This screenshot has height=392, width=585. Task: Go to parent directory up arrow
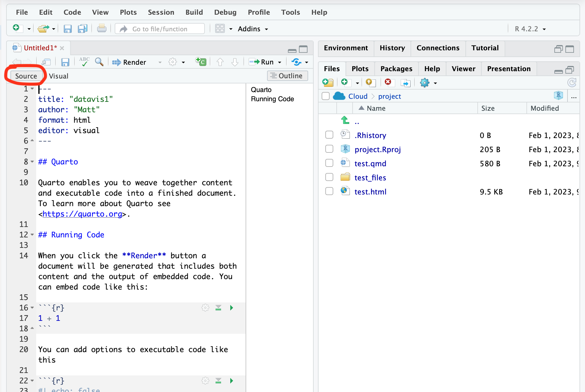pos(345,120)
